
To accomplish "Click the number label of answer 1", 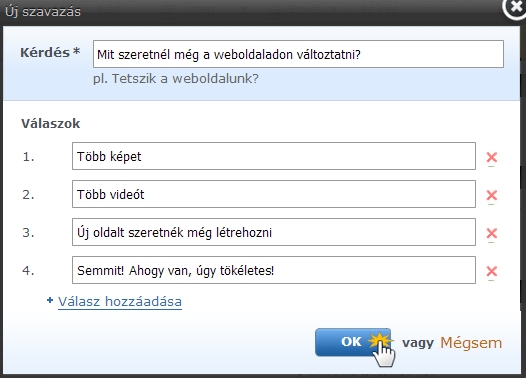I will pyautogui.click(x=29, y=157).
